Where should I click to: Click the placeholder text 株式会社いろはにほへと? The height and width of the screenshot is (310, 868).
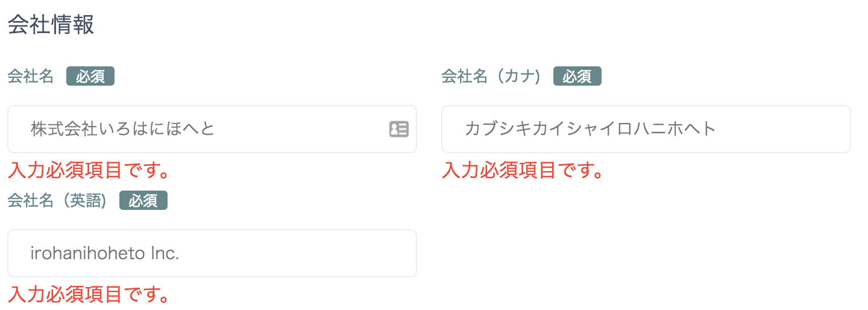[x=123, y=129]
